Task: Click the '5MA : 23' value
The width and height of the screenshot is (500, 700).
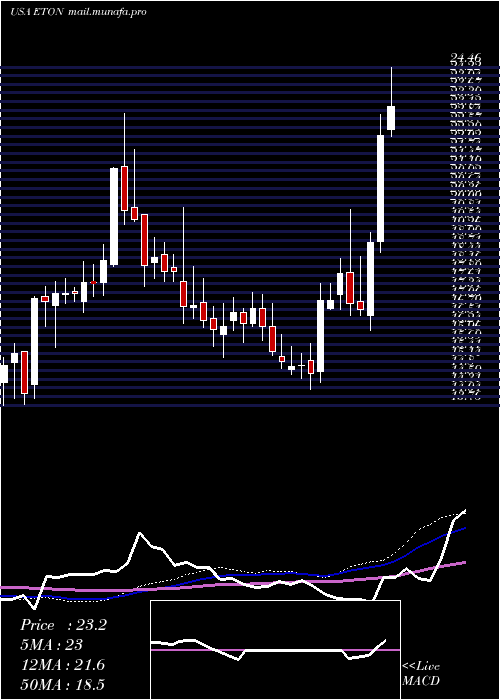Action: click(x=51, y=645)
